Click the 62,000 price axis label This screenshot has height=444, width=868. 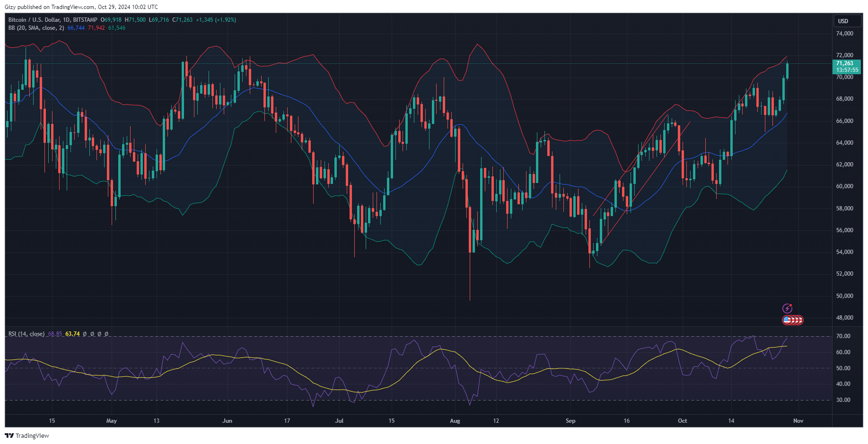coord(845,165)
